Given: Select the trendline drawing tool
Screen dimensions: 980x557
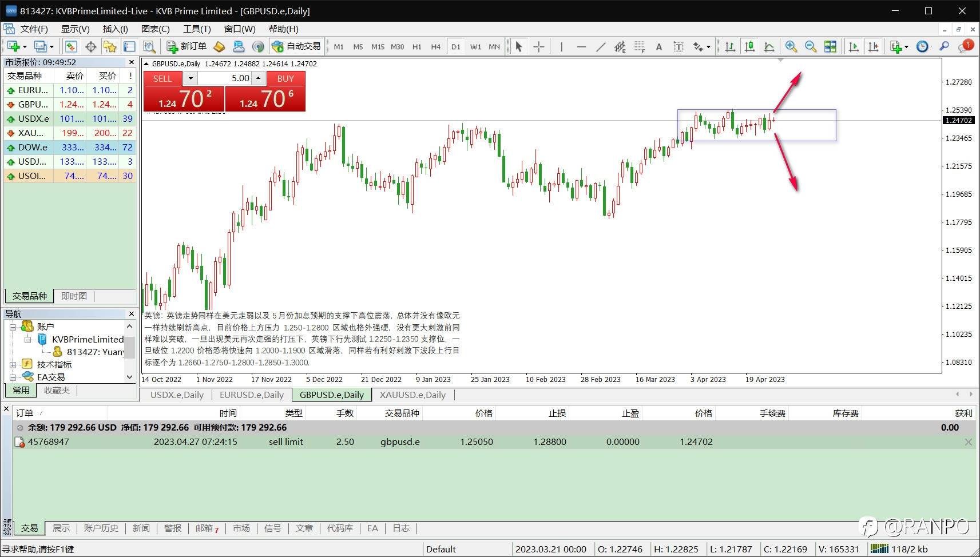Looking at the screenshot, I should tap(601, 46).
